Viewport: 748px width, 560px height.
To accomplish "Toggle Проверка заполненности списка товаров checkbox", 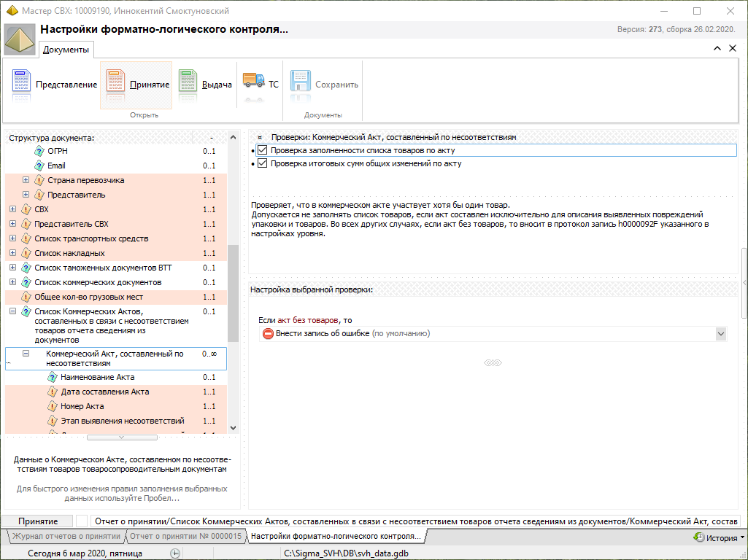I will pos(262,151).
